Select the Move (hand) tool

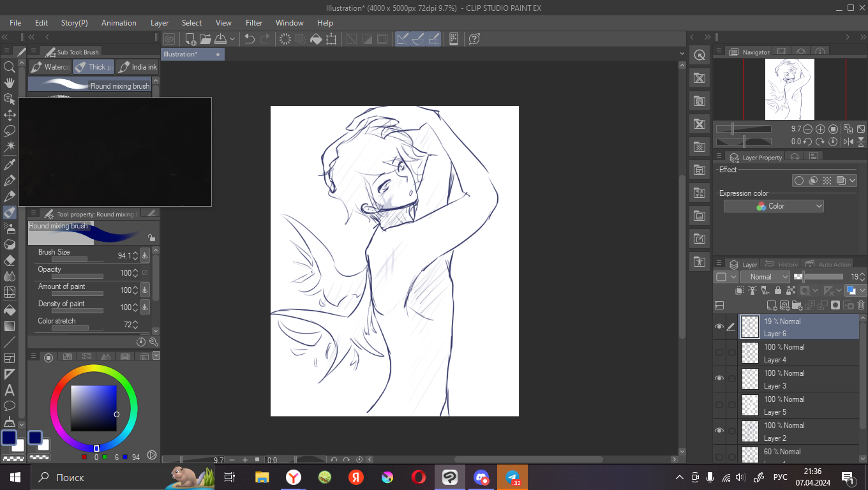[x=10, y=83]
